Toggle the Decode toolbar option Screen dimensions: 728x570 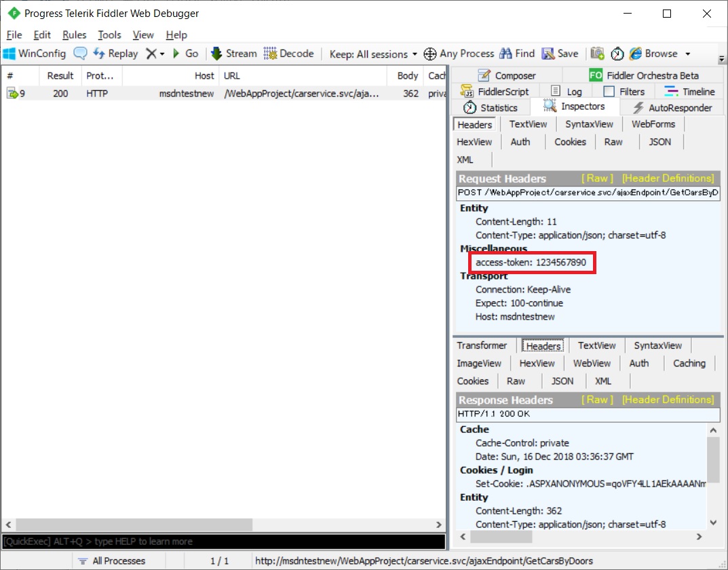point(289,54)
